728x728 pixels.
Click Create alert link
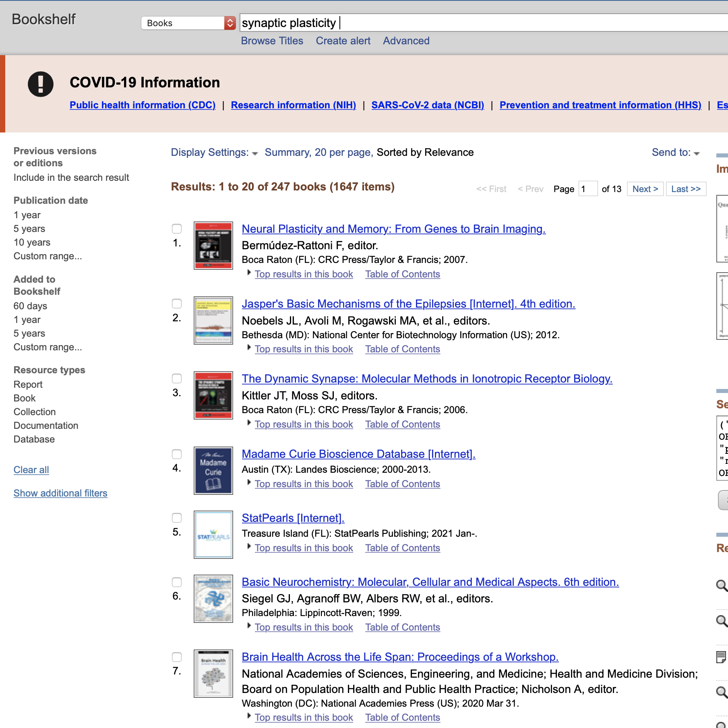click(x=343, y=41)
